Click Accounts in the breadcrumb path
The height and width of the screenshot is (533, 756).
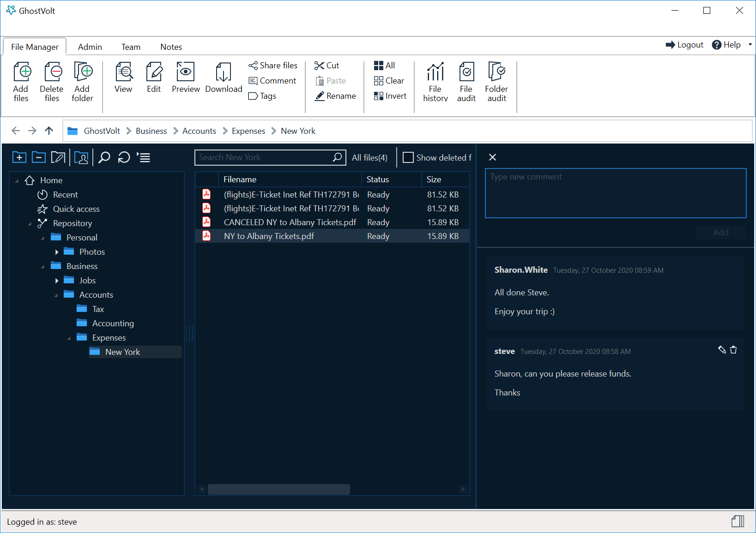(x=199, y=131)
